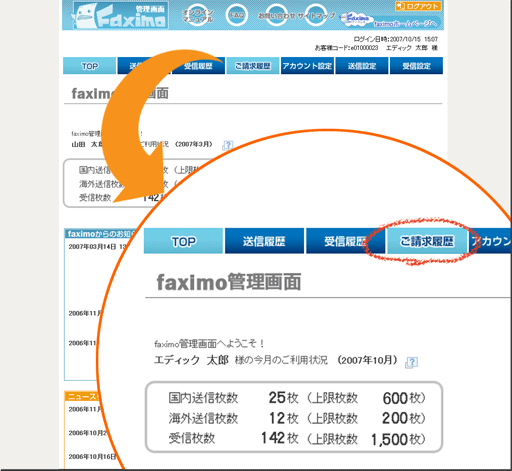Click the ログアウト button

point(418,6)
